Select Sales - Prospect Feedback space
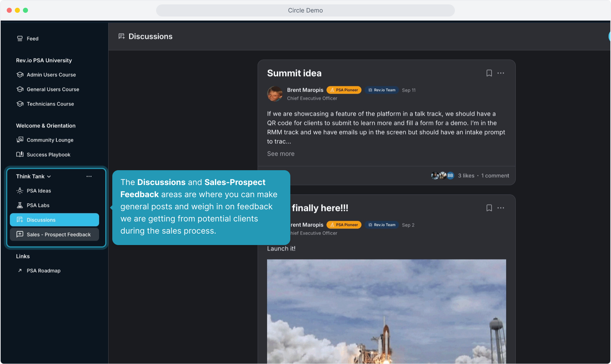The image size is (611, 364). (x=58, y=235)
